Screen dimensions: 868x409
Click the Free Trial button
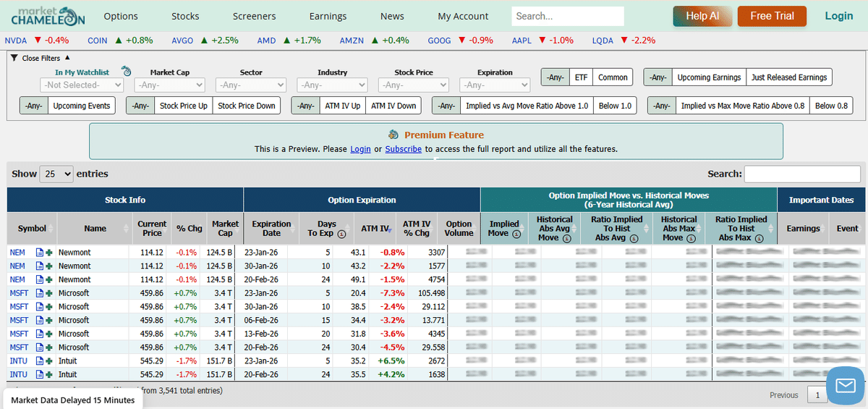[x=772, y=16]
